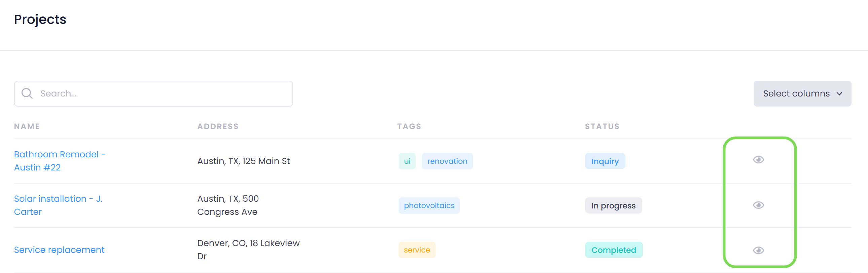Screen dimensions: 868x273
Task: Click the 'ui' tag
Action: (407, 161)
